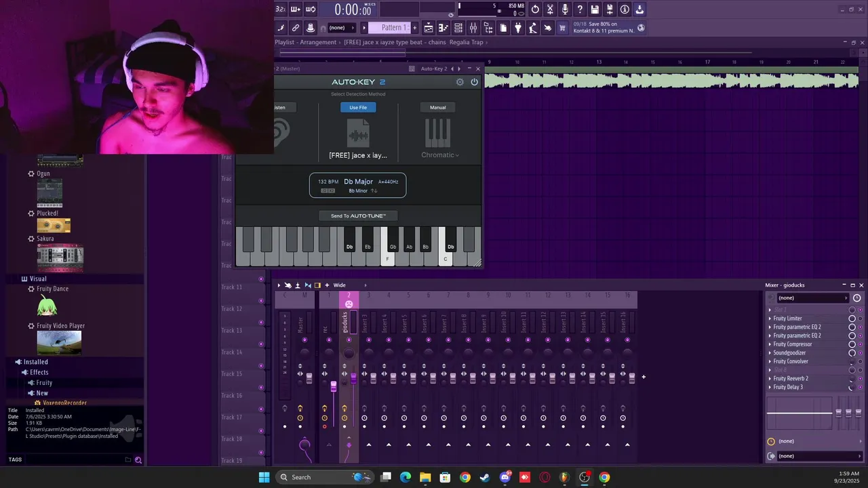Click the Windows Start button
The width and height of the screenshot is (868, 488).
(x=264, y=477)
